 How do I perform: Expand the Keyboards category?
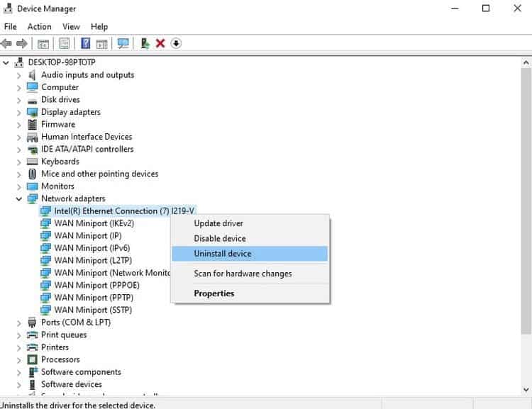click(x=18, y=162)
